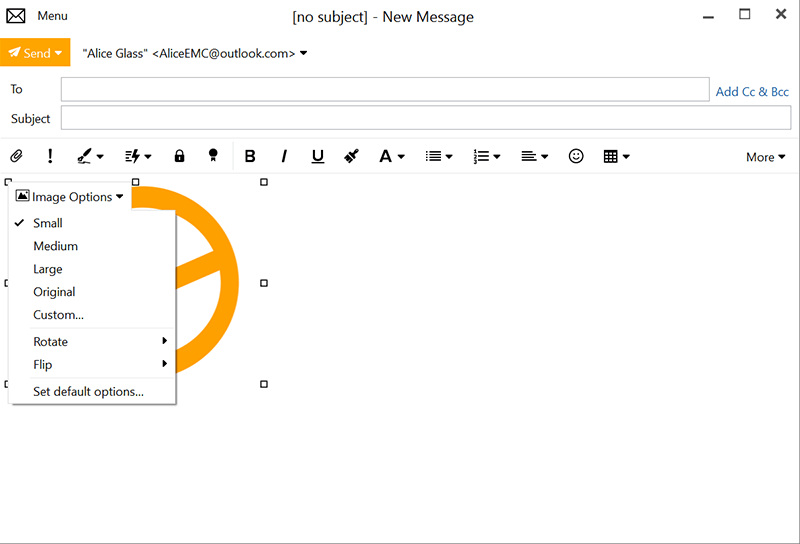Click the Send button
Screen dimensions: 800x544
[35, 53]
